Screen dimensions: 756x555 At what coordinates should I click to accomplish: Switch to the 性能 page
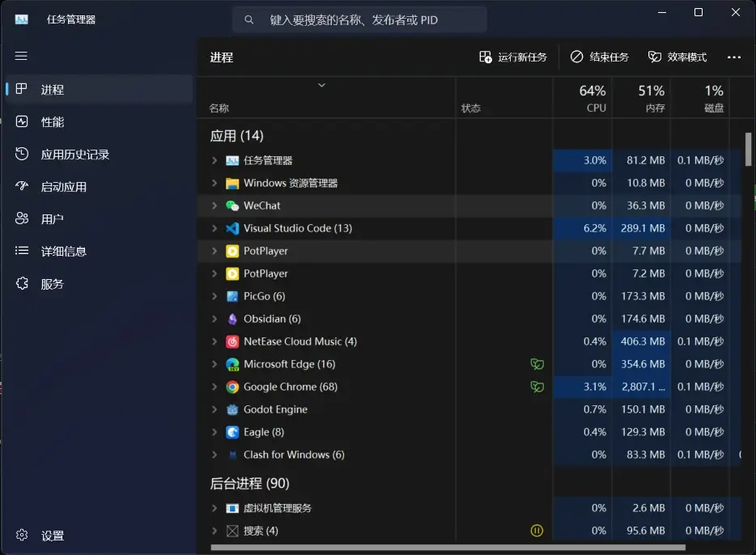pos(99,122)
